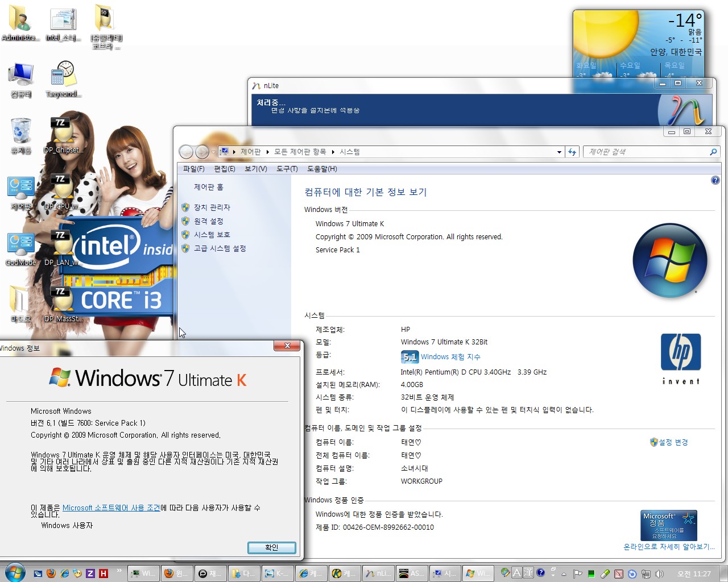Viewport: 728px width, 582px height.
Task: Click the help question mark icon
Action: click(715, 180)
